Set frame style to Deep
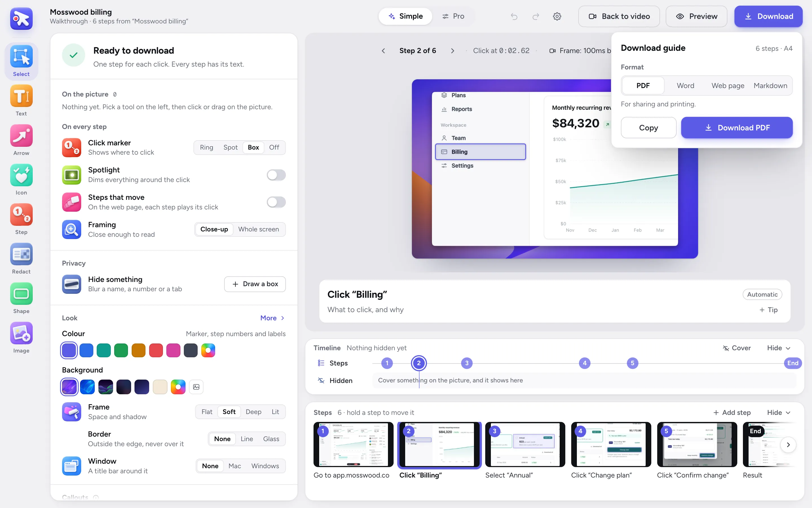812x508 pixels. tap(253, 411)
